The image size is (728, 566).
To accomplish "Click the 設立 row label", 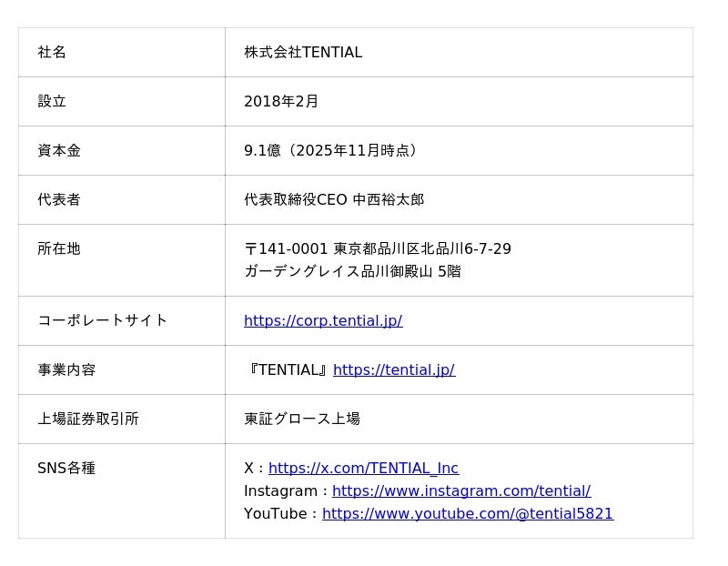I will pos(52,101).
